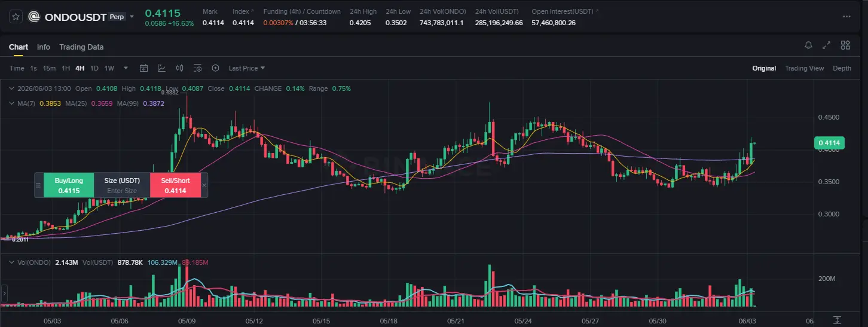Screen dimensions: 868x327
Task: Expand the left side panel arrow
Action: pos(4,294)
